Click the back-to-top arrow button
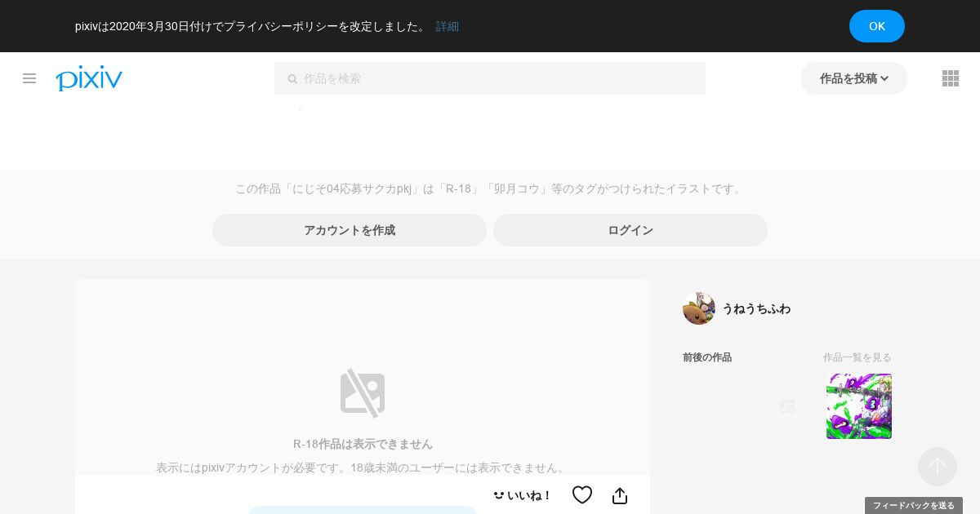 click(x=938, y=467)
